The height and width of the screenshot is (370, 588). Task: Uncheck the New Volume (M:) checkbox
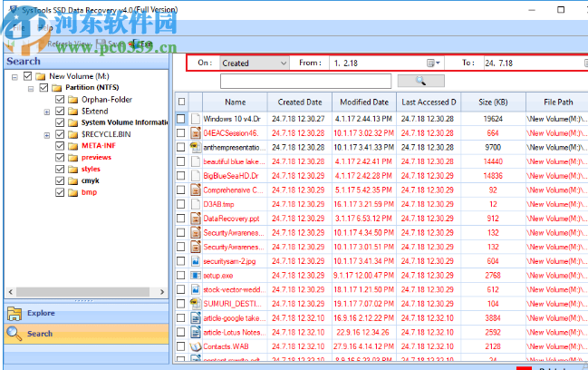27,76
